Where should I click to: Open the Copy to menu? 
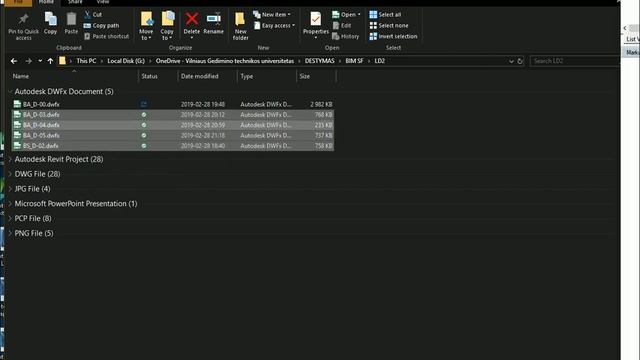click(x=167, y=26)
